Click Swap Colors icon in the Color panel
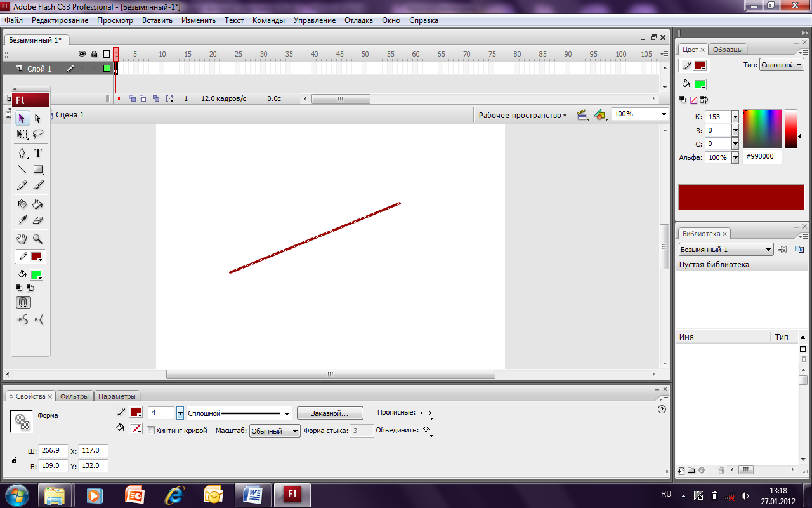The width and height of the screenshot is (812, 508). coord(704,100)
